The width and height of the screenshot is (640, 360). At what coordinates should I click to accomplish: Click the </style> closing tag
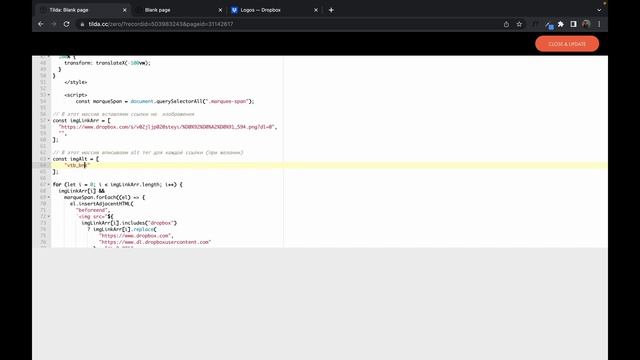76,82
